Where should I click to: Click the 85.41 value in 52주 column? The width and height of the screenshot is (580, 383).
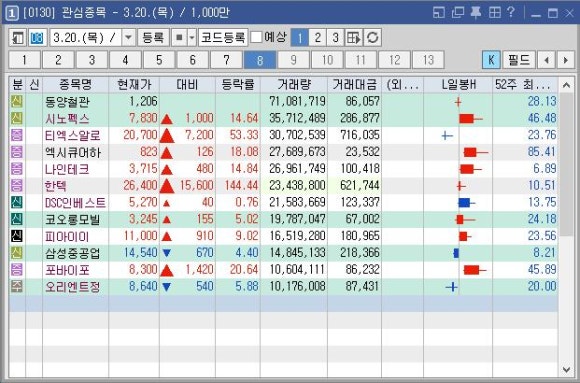[x=542, y=152]
